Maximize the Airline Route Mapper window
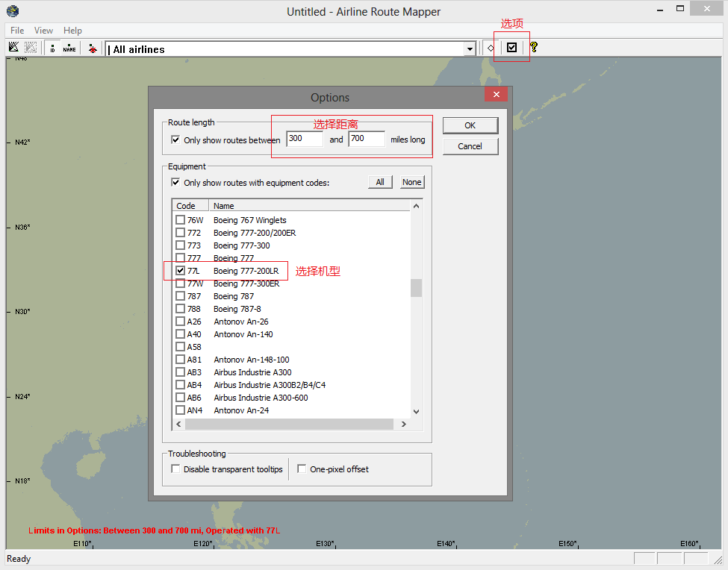The image size is (728, 570). 680,9
